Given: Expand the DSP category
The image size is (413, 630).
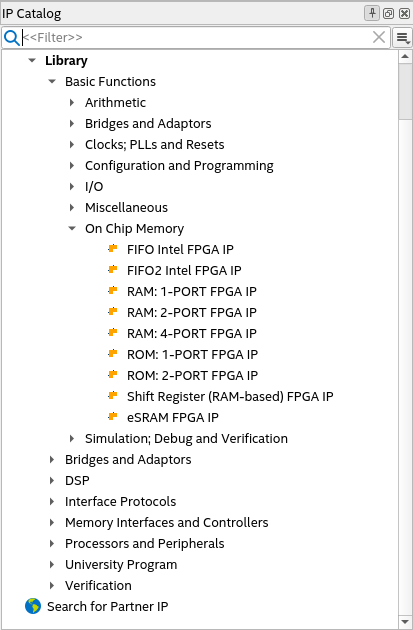Looking at the screenshot, I should pyautogui.click(x=52, y=480).
